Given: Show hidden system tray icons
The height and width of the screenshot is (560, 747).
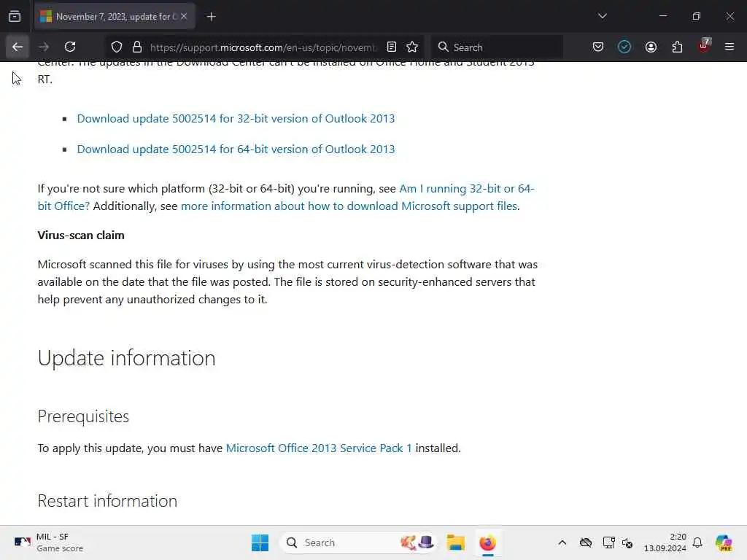Looking at the screenshot, I should click(x=562, y=542).
